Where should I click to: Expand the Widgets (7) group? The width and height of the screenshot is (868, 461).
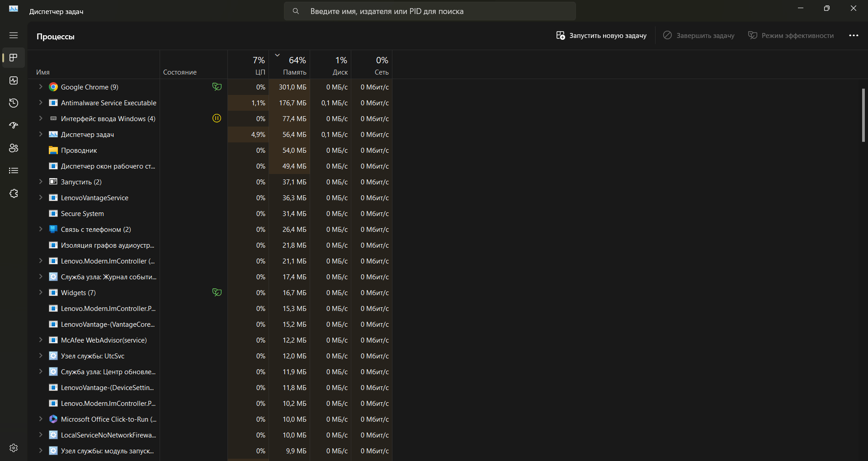click(41, 292)
